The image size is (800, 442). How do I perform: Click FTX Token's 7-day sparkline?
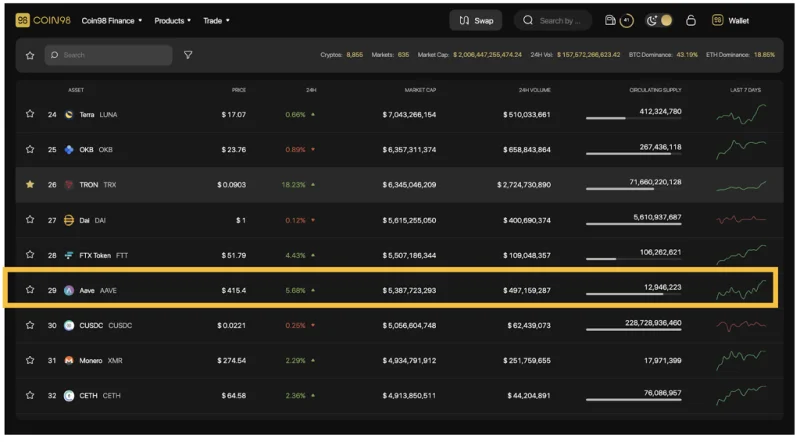[x=741, y=254]
